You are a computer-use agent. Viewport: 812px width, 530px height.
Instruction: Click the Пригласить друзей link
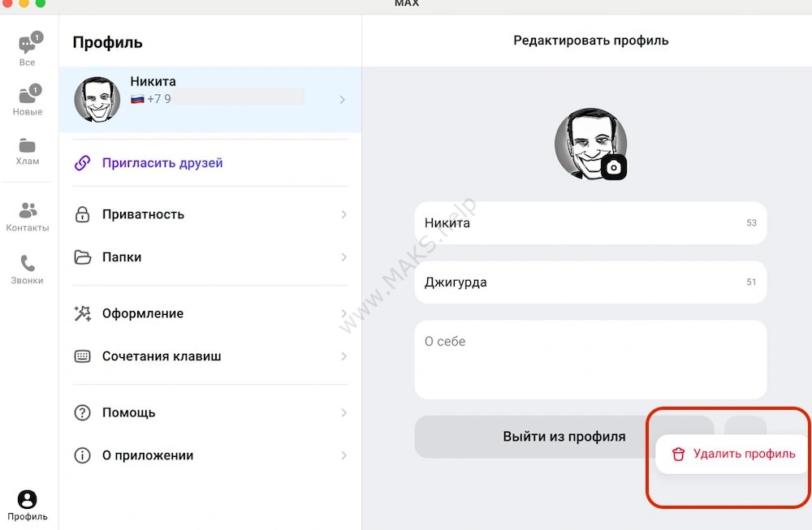tap(162, 163)
